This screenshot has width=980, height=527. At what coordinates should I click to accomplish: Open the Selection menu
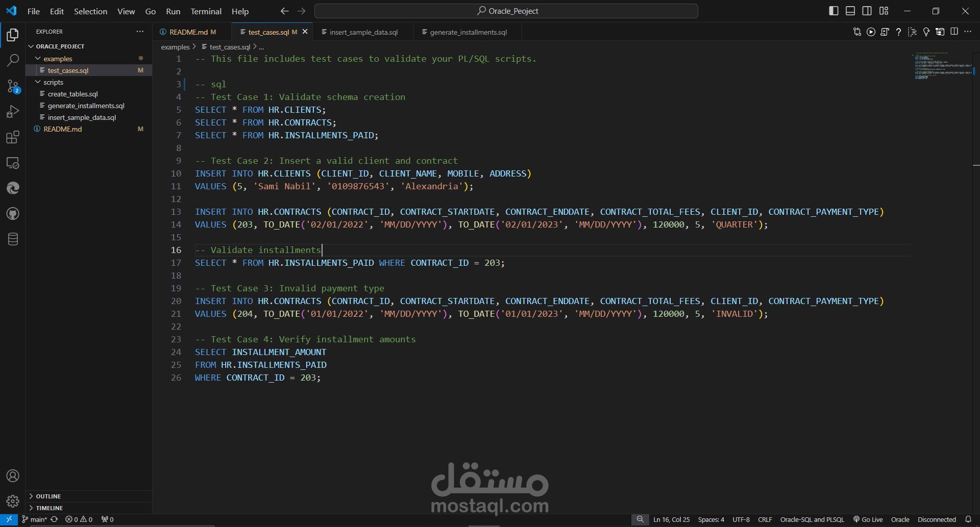(90, 11)
